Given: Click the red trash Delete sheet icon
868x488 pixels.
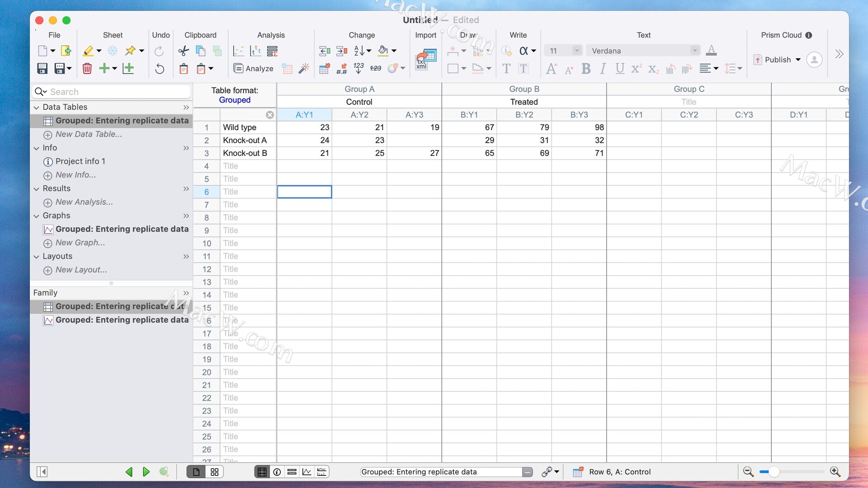Looking at the screenshot, I should coord(87,69).
